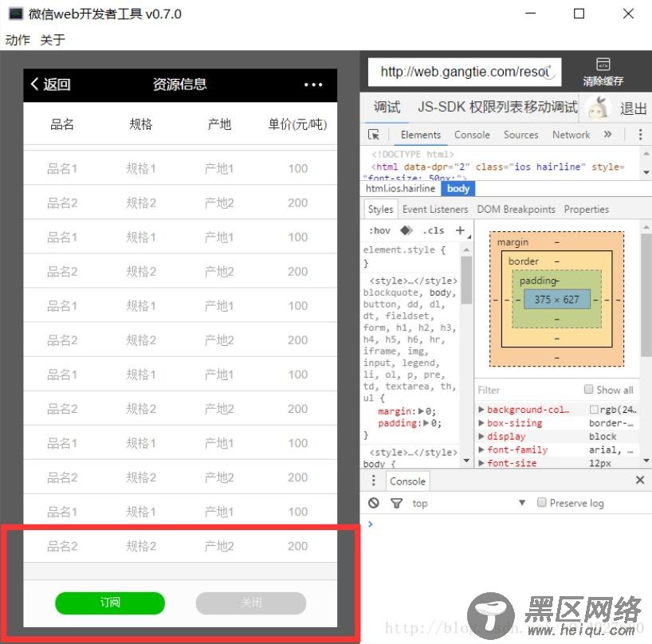
Task: Enable the Preserve log checkbox
Action: point(541,502)
